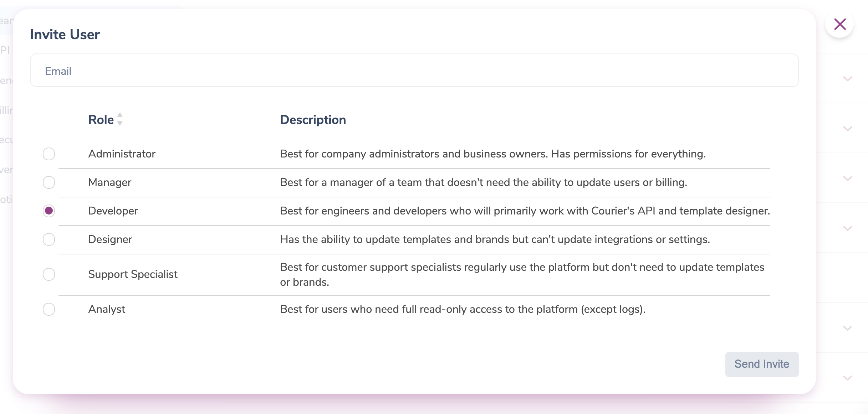
Task: Click the Manager role description text
Action: (x=483, y=182)
